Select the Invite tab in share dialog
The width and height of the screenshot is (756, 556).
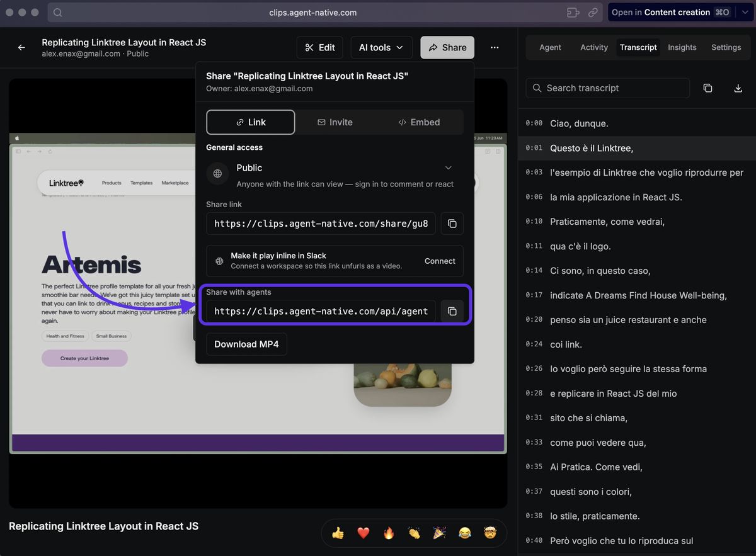(335, 122)
